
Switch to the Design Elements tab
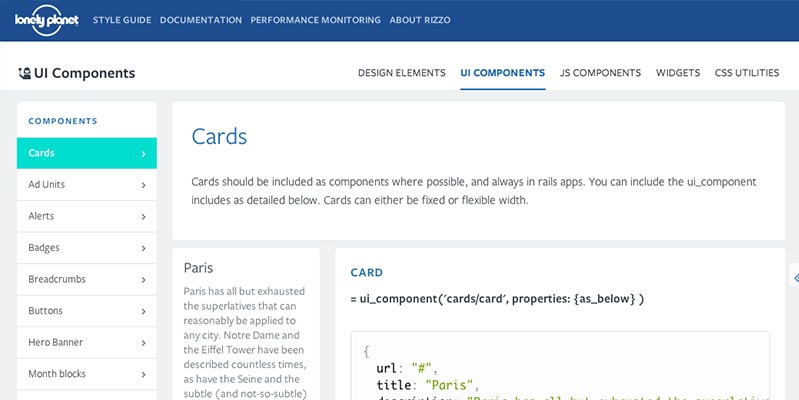click(401, 73)
